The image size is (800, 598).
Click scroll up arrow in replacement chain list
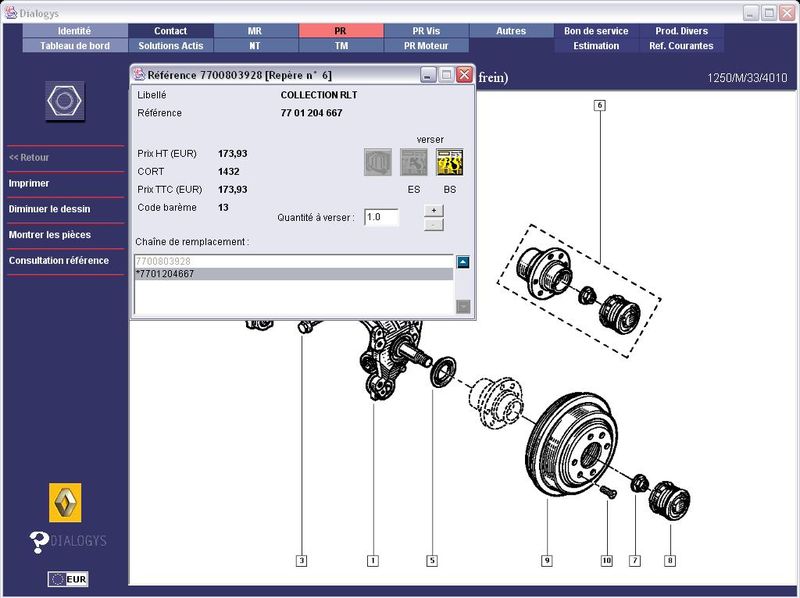(463, 262)
